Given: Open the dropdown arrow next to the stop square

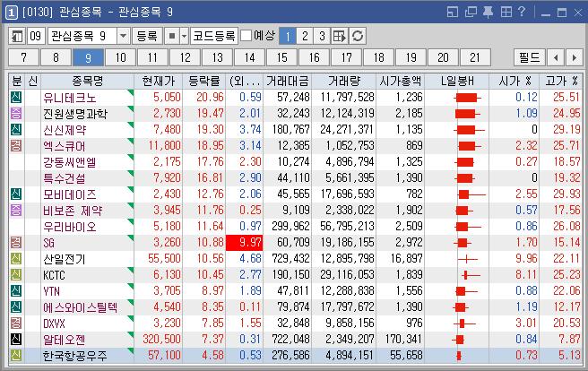Looking at the screenshot, I should (x=184, y=37).
